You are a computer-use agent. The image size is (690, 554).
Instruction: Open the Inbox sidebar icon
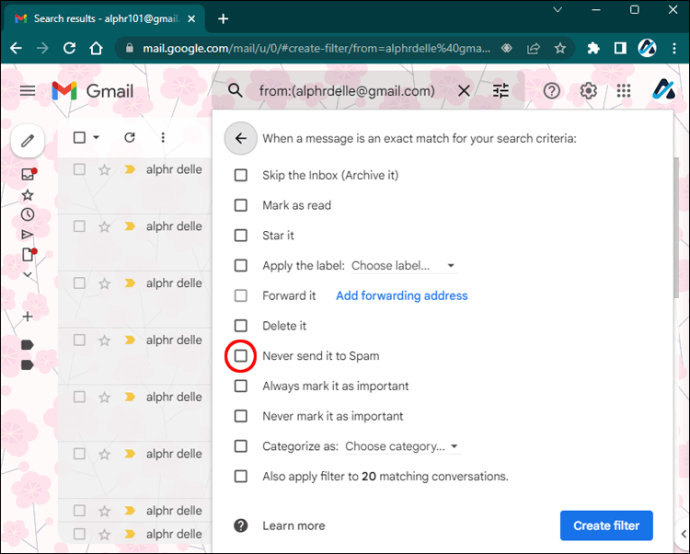(28, 174)
